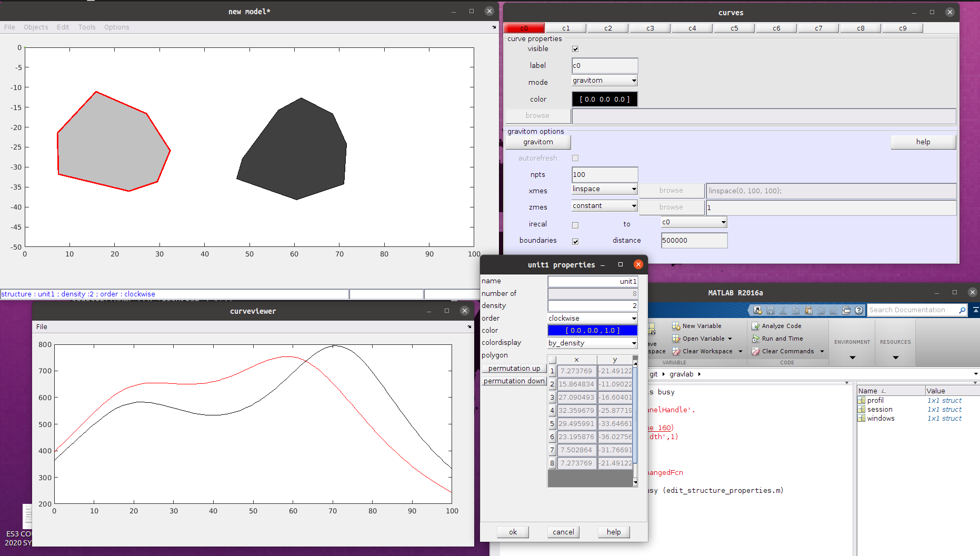Image resolution: width=980 pixels, height=556 pixels.
Task: Click the dock arrow icon in new model menubar
Action: [x=494, y=27]
